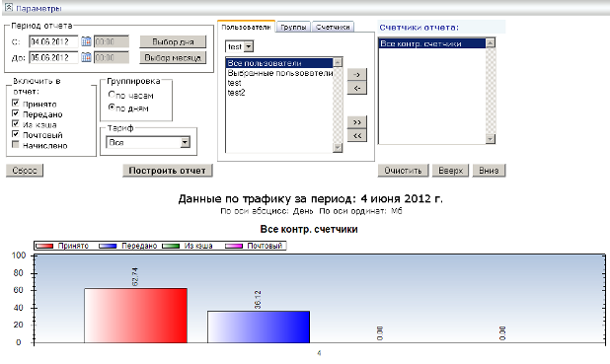Switch to the Счетчики tab
Image resolution: width=610 pixels, height=364 pixels.
(x=333, y=27)
